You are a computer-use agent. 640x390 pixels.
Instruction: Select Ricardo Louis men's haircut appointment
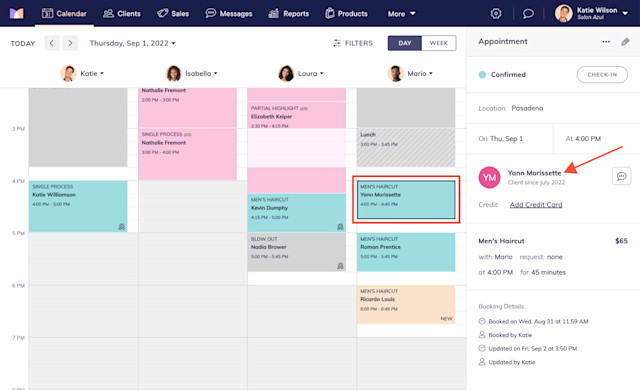pyautogui.click(x=406, y=304)
